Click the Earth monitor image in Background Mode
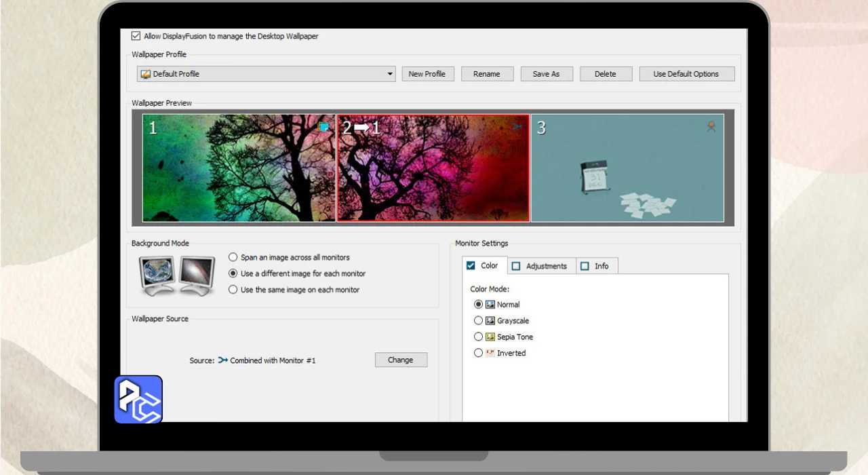The height and width of the screenshot is (475, 868). (x=158, y=274)
